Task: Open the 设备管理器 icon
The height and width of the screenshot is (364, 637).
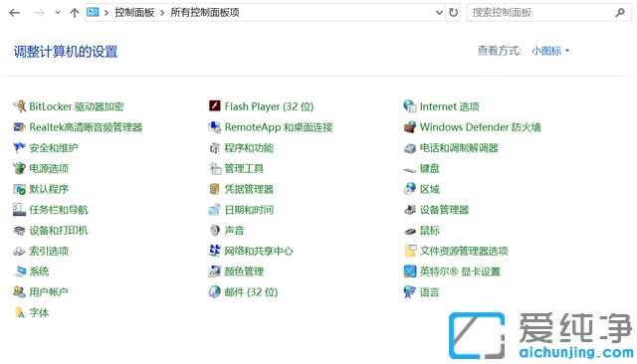Action: pos(410,210)
